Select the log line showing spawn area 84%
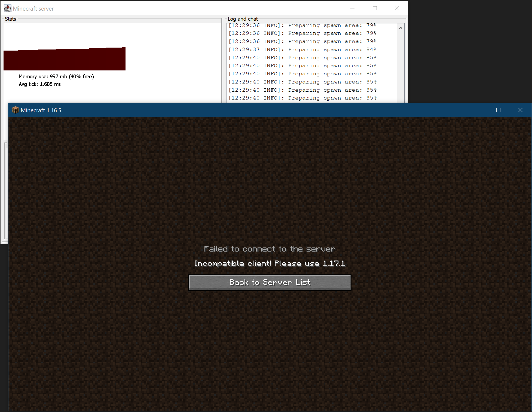The height and width of the screenshot is (412, 532). tap(302, 49)
